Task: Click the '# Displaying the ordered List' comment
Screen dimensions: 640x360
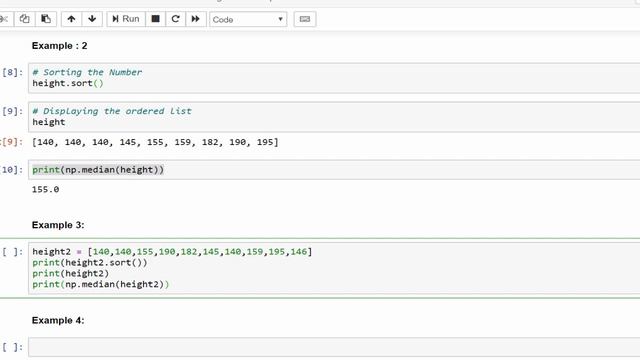Action: (x=112, y=111)
